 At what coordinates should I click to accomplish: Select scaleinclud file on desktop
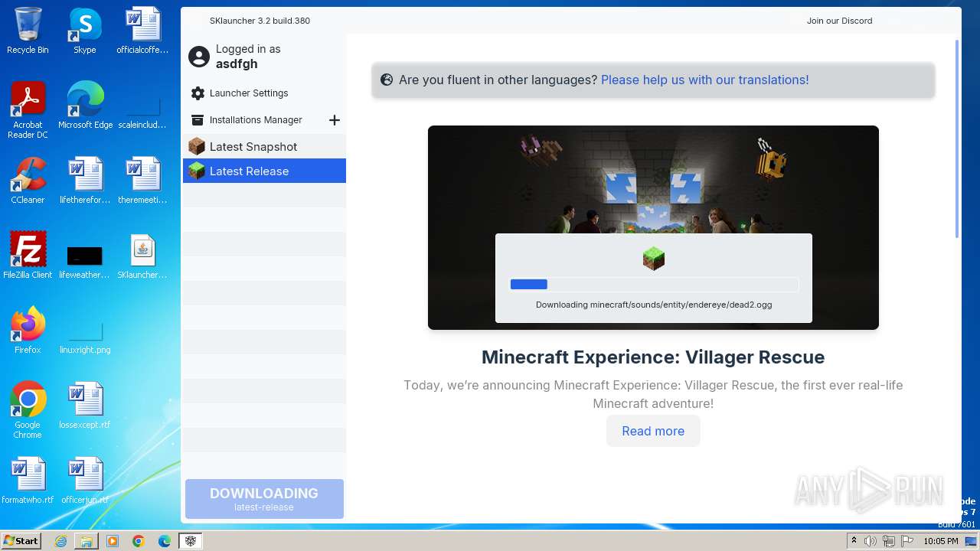pos(142,111)
